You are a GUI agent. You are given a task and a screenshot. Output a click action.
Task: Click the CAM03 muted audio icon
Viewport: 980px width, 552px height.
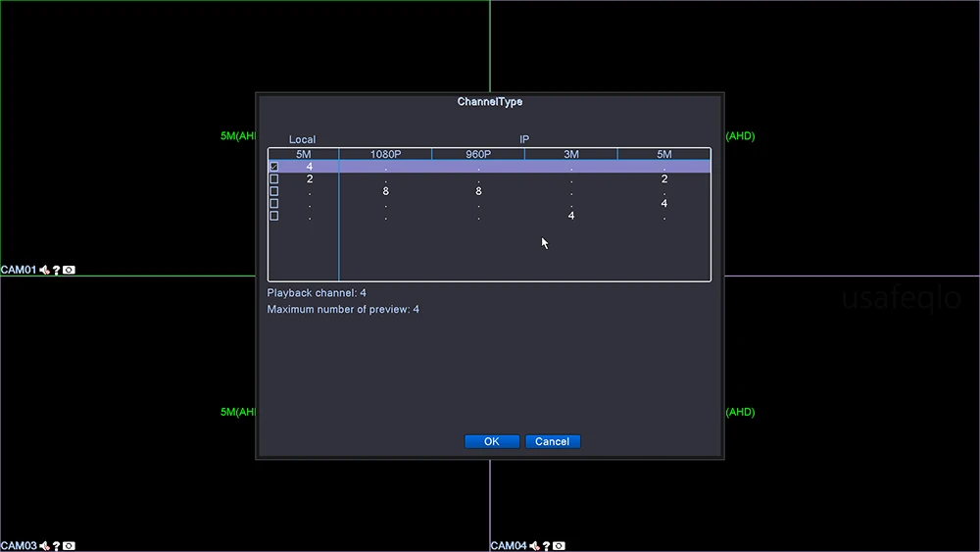(x=44, y=546)
